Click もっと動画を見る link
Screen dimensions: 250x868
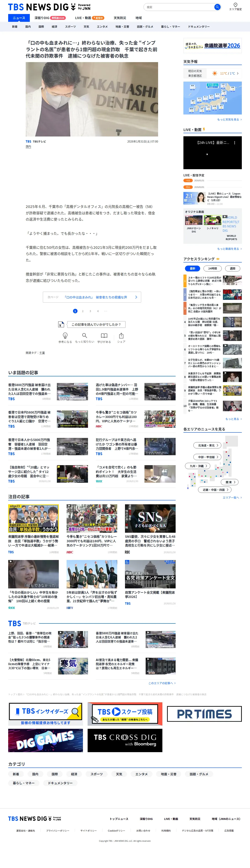[x=229, y=249]
